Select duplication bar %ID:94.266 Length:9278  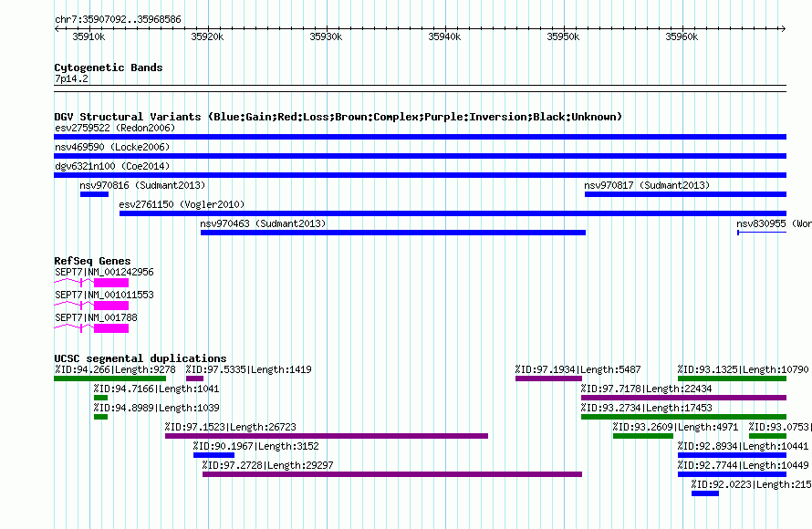[x=109, y=379]
